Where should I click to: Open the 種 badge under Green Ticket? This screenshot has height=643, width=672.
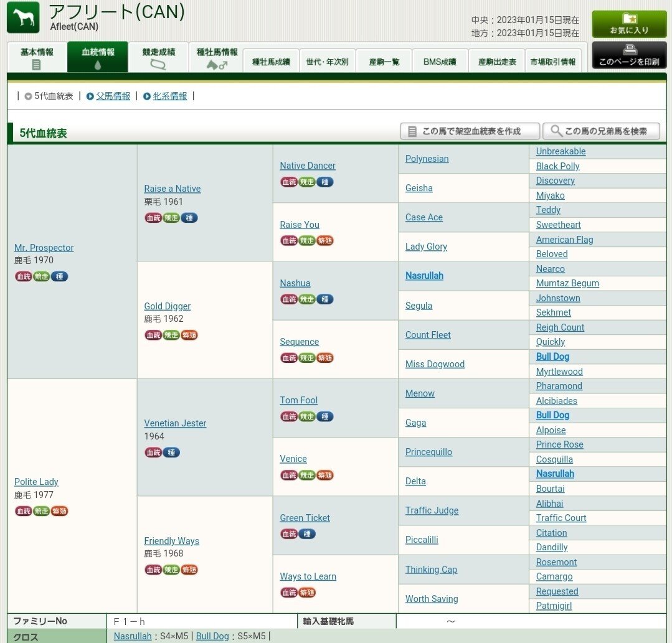pos(307,534)
